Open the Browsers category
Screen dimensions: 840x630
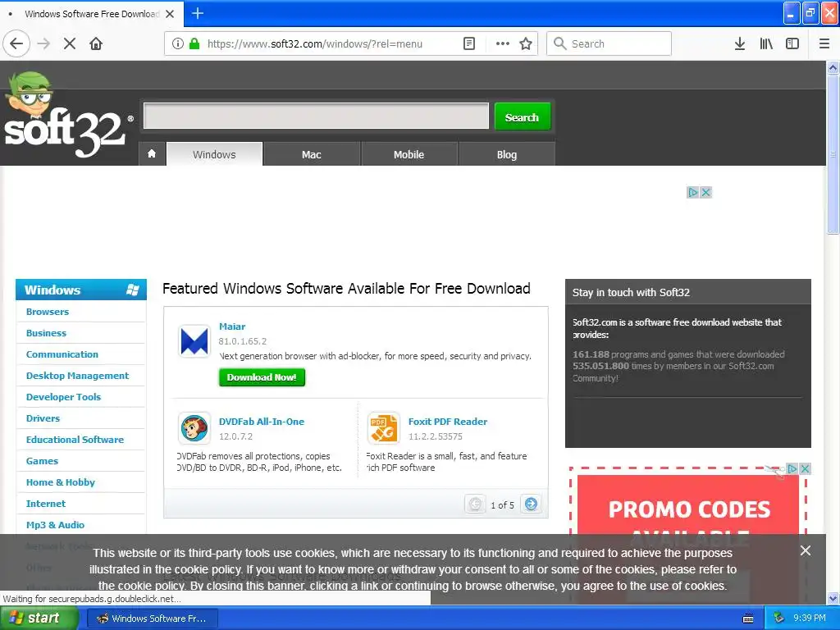pyautogui.click(x=48, y=312)
